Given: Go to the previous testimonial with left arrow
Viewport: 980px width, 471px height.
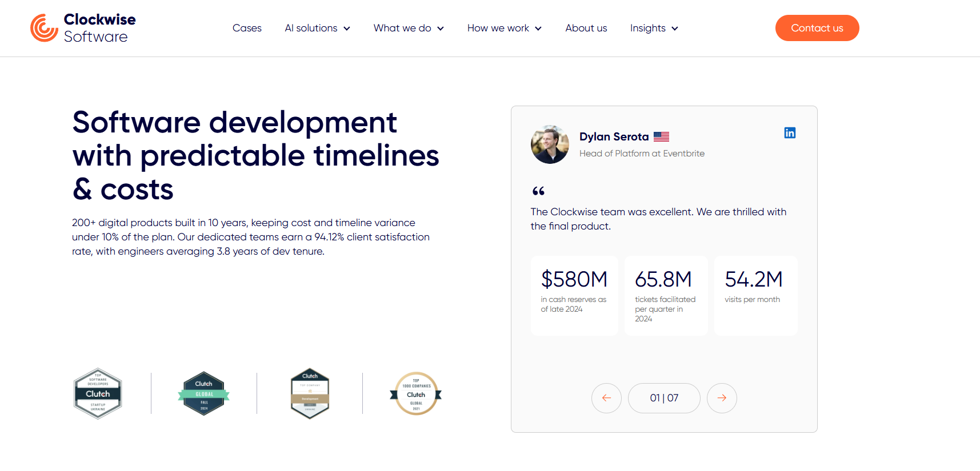Looking at the screenshot, I should coord(606,398).
